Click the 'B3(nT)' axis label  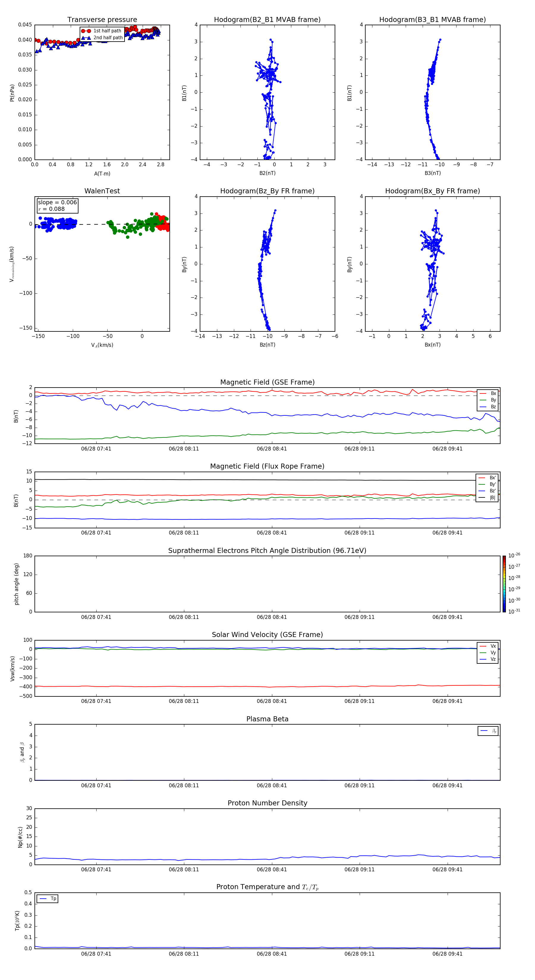pyautogui.click(x=432, y=173)
